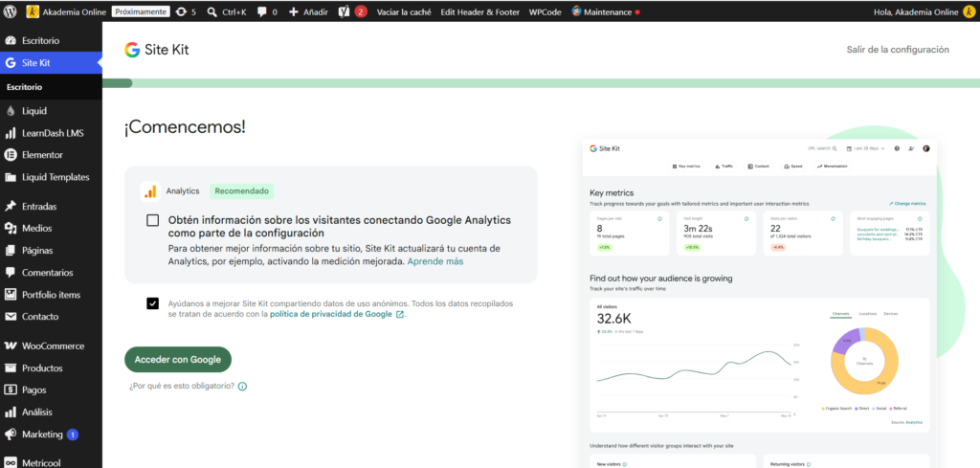The width and height of the screenshot is (980, 468).
Task: Click the info icon beside ¿Por qué es esto obligatorio?
Action: [242, 386]
